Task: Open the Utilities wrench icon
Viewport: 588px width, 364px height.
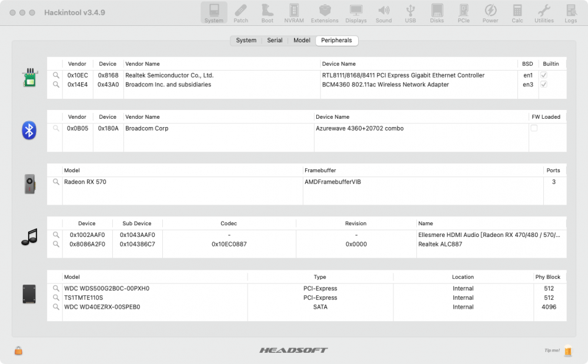Action: [x=544, y=14]
